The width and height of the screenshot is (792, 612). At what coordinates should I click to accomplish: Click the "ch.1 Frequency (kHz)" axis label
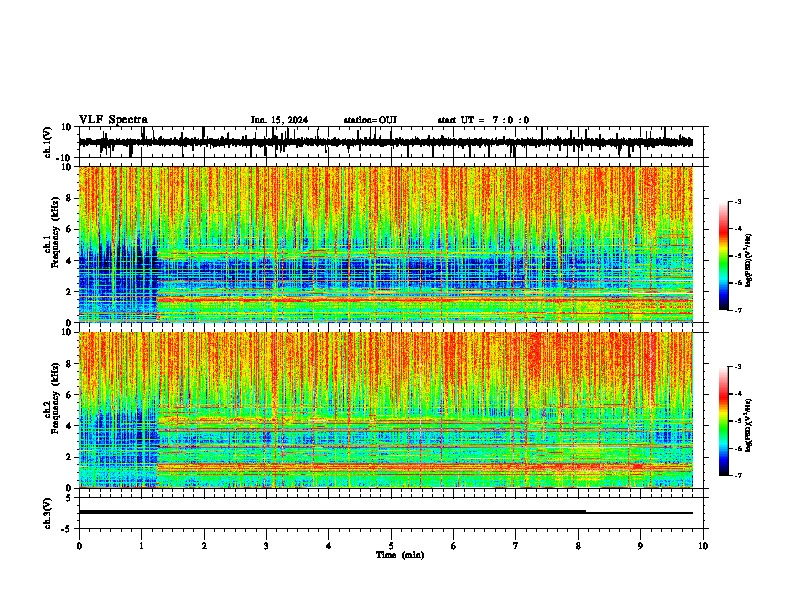pos(52,232)
